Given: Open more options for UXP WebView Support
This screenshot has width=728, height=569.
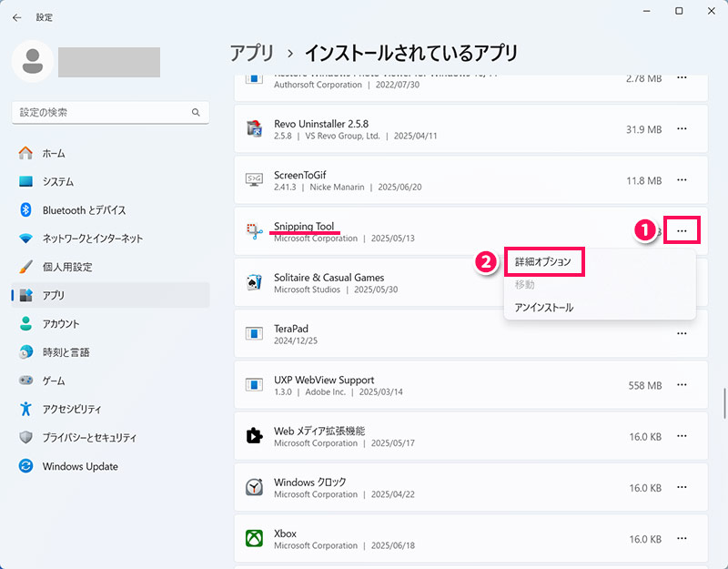Looking at the screenshot, I should [682, 384].
